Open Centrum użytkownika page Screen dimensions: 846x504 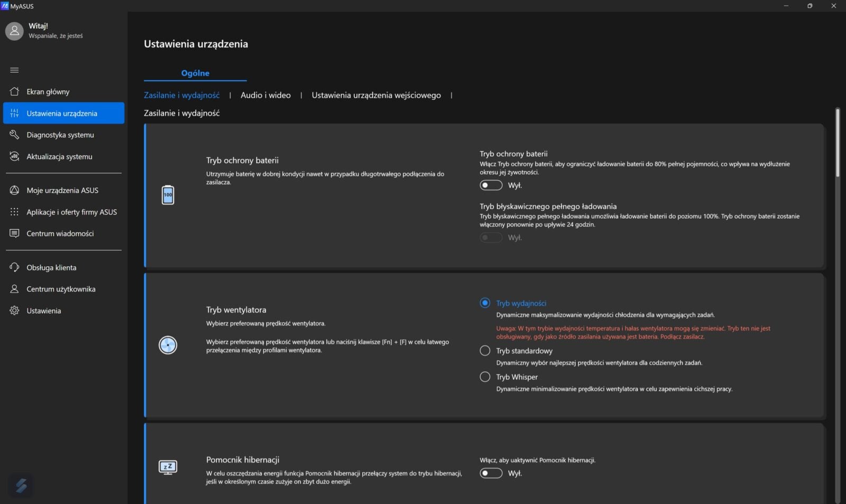63,289
